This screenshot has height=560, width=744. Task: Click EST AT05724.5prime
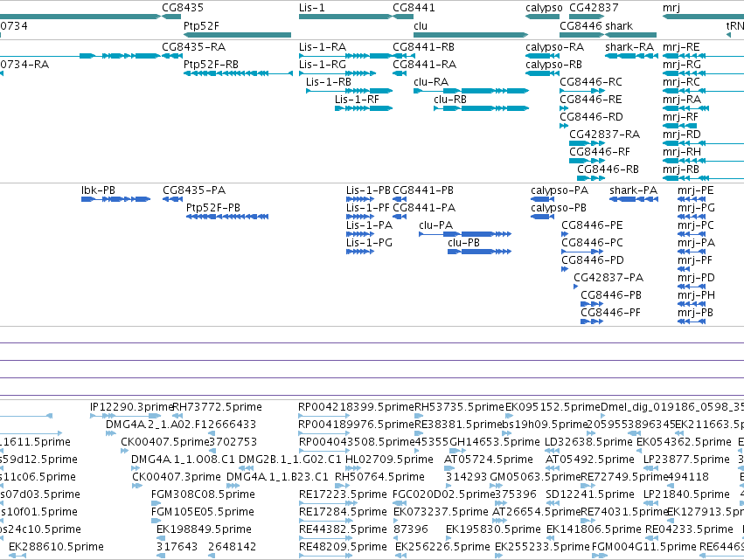(x=488, y=460)
